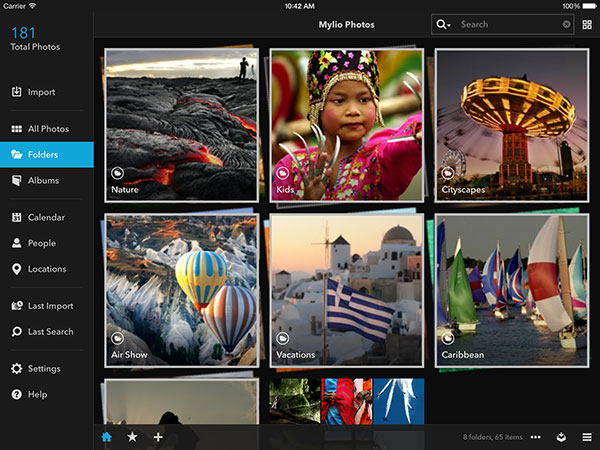Click the 'Mylio Photos' title text
Image resolution: width=600 pixels, height=450 pixels.
[347, 24]
